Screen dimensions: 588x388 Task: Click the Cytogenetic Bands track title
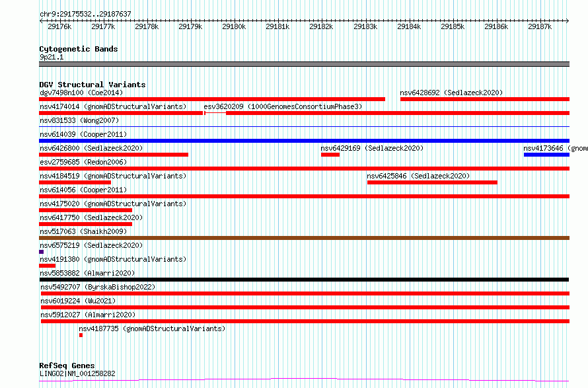point(79,49)
